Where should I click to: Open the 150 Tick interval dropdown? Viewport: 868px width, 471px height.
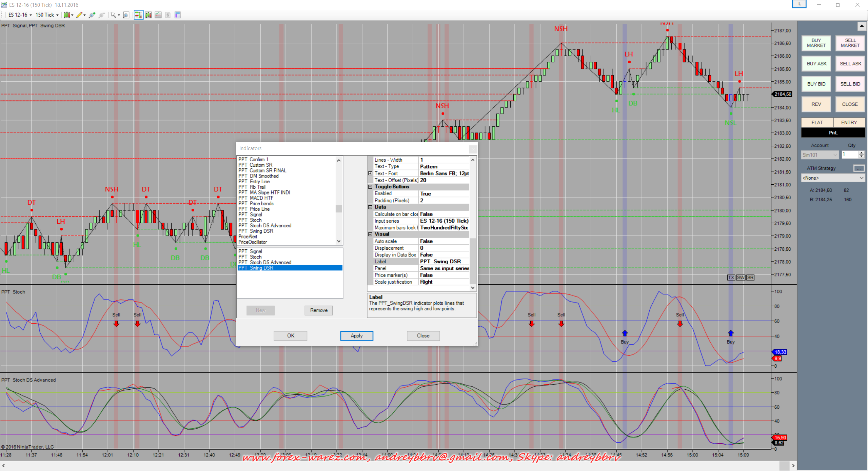point(47,15)
